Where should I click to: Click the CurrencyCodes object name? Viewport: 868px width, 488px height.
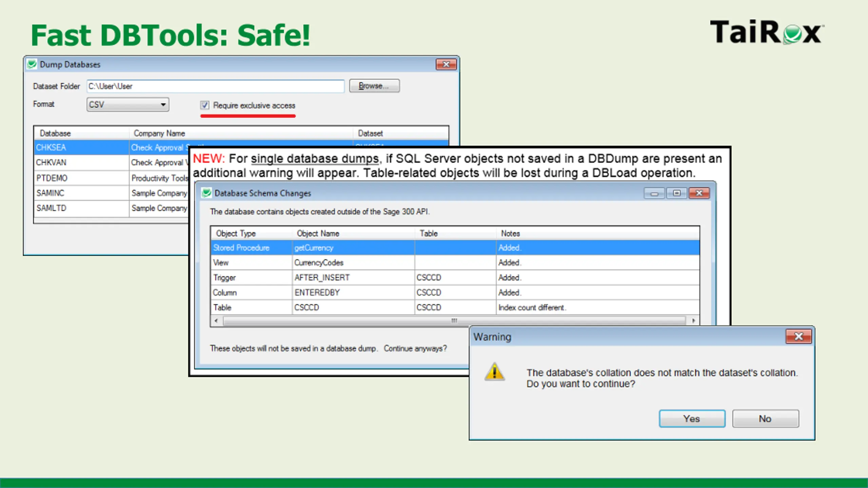(319, 263)
